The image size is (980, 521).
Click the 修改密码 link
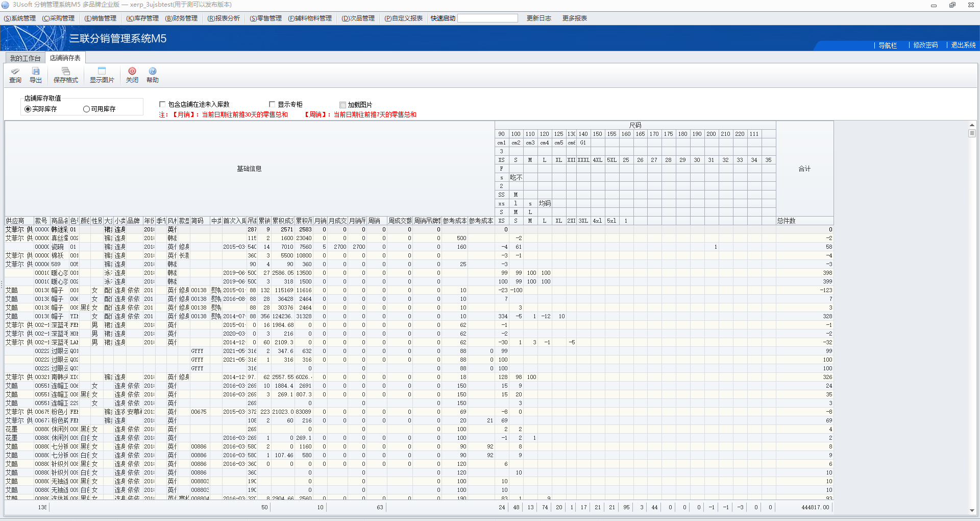[925, 45]
